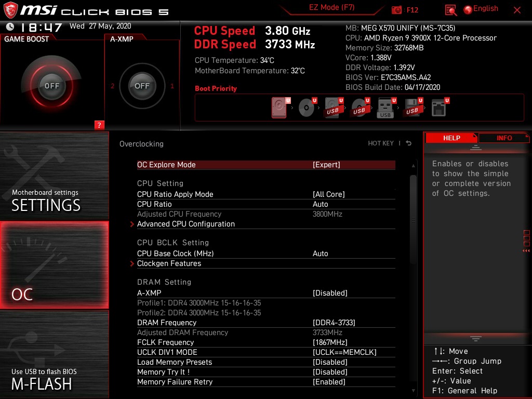Click the settings list scroll-up arrow

click(x=413, y=166)
